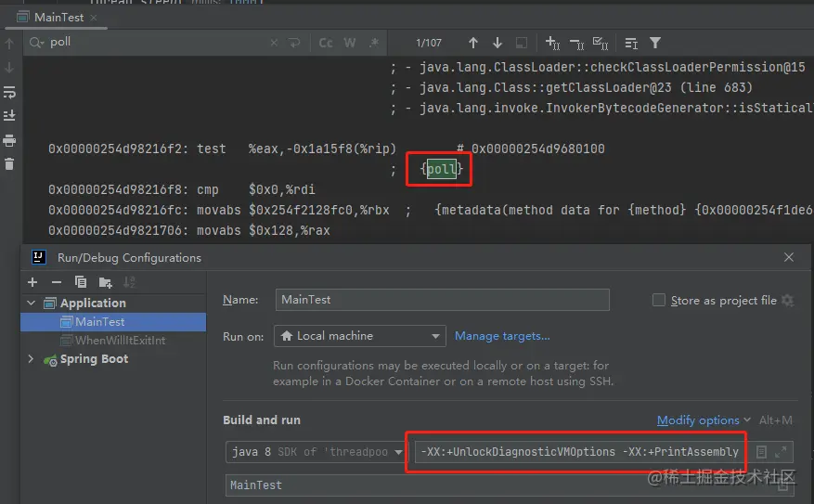Close the MainTest run tab
This screenshot has height=504, width=814.
[94, 18]
